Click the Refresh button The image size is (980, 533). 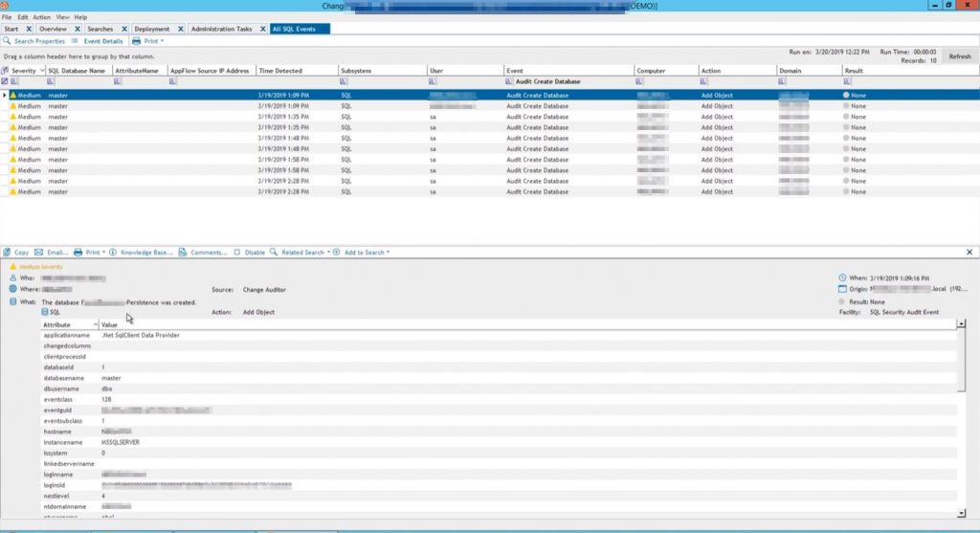point(959,56)
